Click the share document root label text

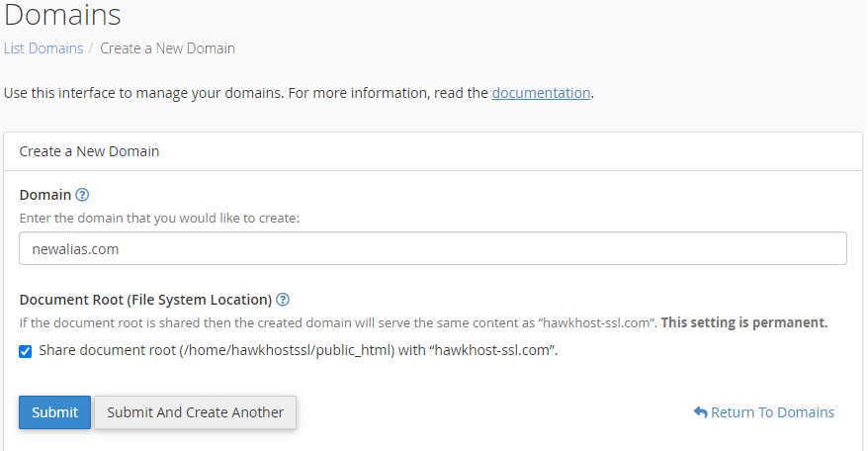point(299,351)
